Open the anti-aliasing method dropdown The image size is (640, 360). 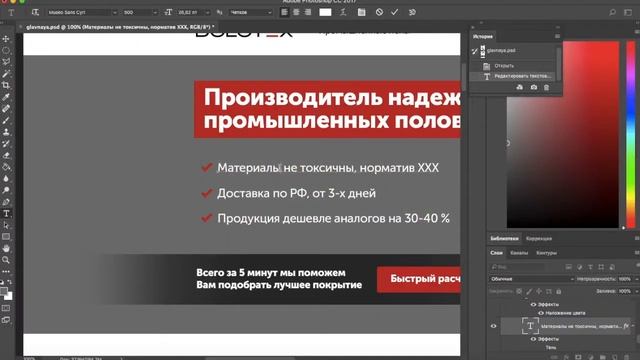pos(250,13)
